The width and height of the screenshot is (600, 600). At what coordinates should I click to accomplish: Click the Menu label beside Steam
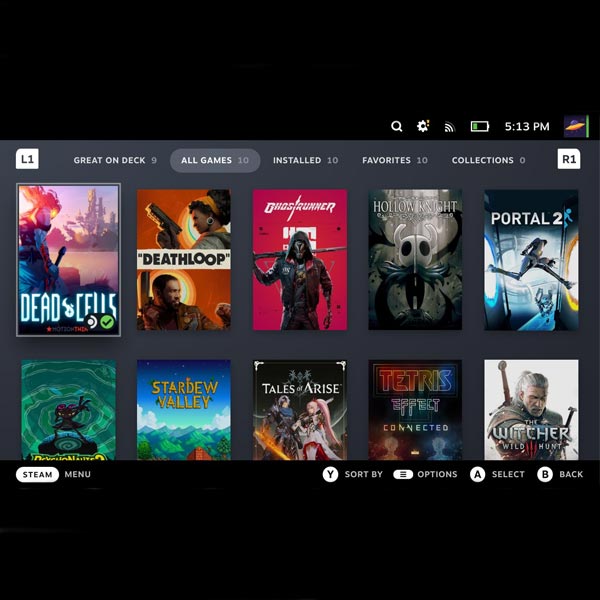pos(77,474)
